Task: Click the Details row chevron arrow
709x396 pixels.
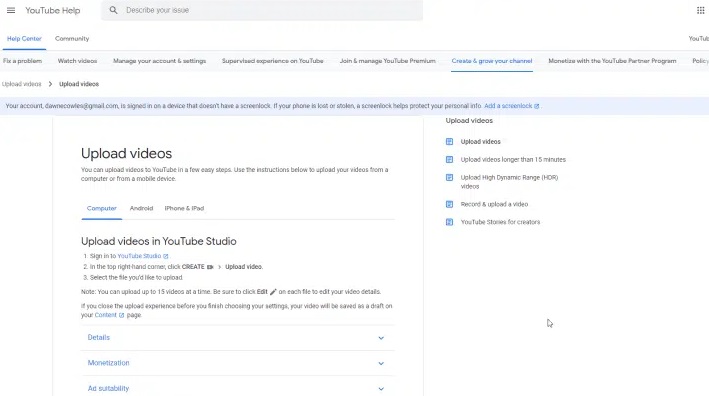Action: [x=381, y=338]
